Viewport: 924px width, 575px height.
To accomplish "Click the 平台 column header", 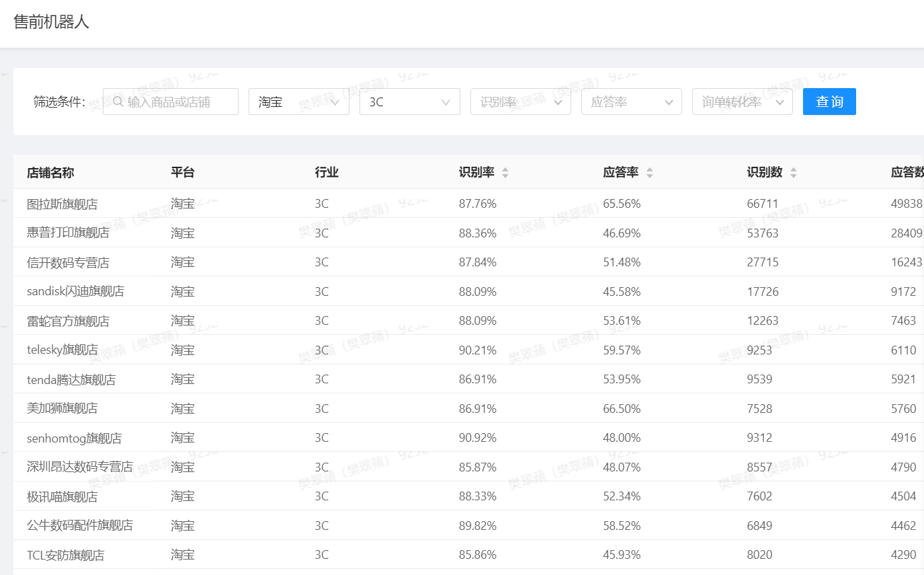I will 183,173.
